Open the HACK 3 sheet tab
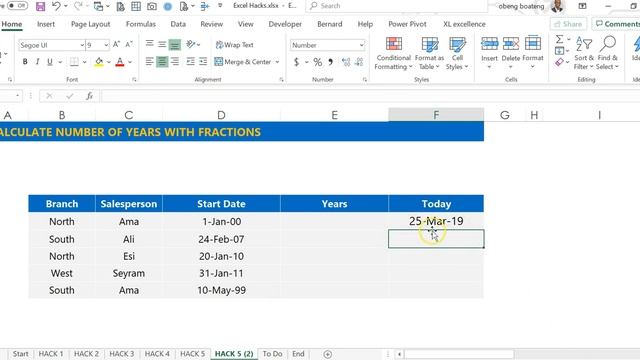 pyautogui.click(x=121, y=353)
